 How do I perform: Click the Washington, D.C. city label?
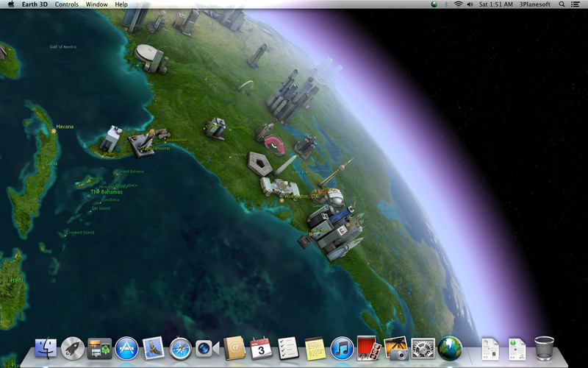pyautogui.click(x=301, y=197)
